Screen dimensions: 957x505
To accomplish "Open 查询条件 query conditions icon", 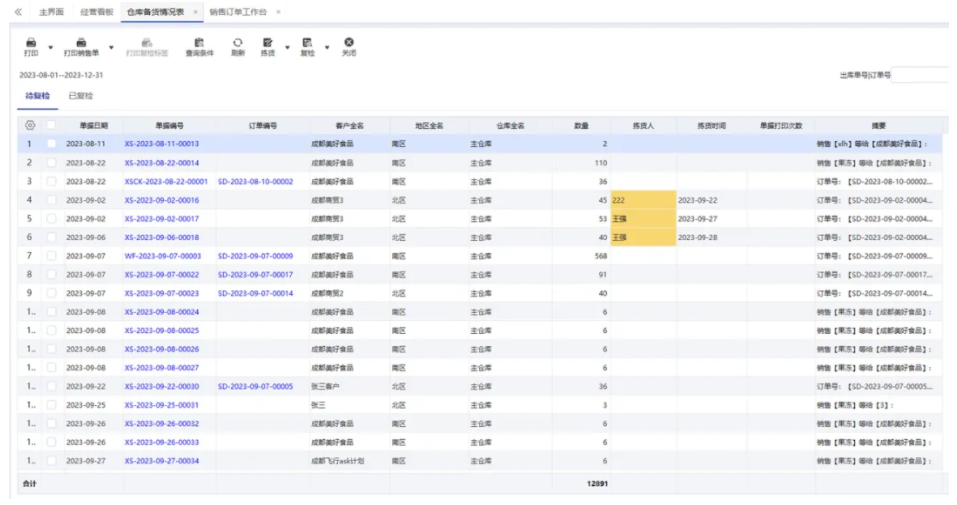I will 199,43.
